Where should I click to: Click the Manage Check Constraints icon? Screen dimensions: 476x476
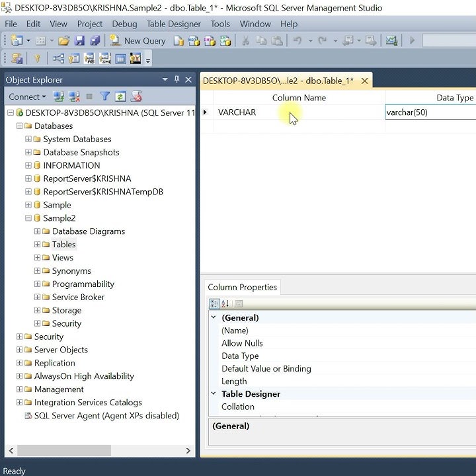click(120, 58)
